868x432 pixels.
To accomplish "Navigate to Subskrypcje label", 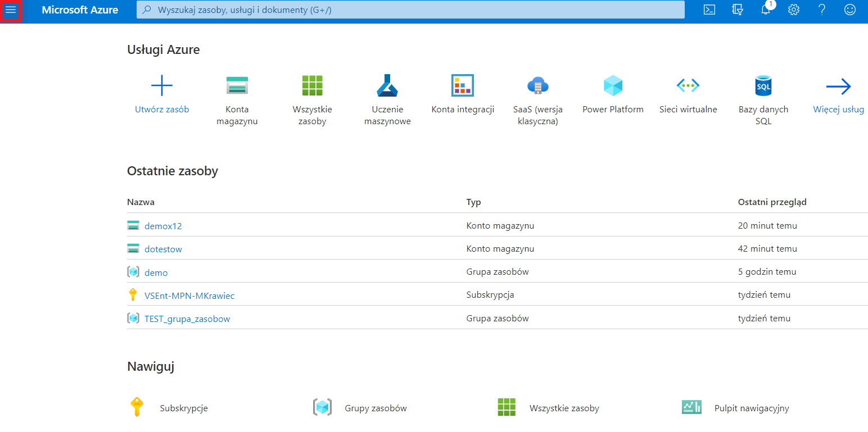I will (x=184, y=408).
